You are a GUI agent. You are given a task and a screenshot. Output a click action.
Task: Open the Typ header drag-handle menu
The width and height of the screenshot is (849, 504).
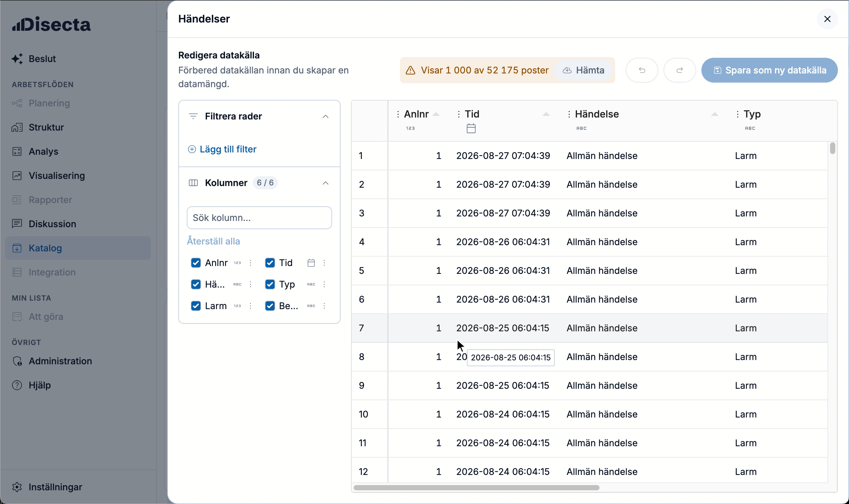tap(737, 114)
